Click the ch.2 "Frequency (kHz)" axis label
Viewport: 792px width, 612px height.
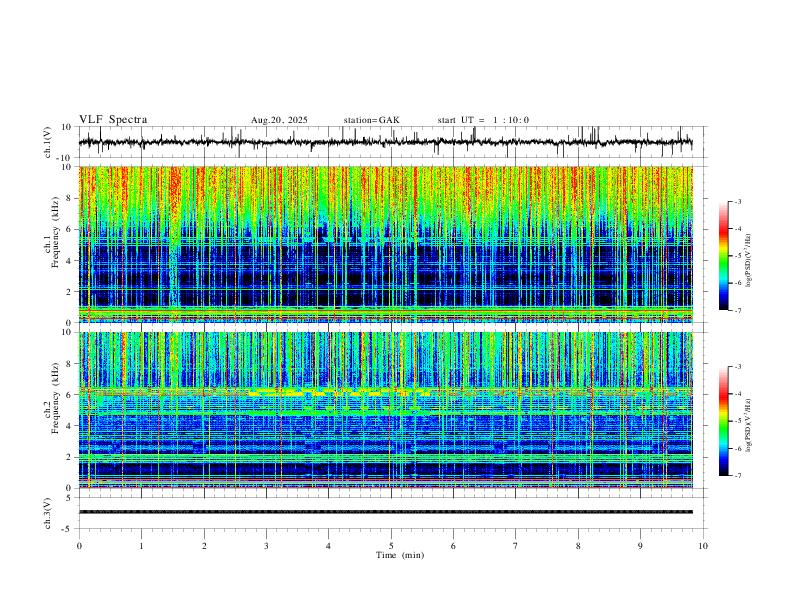point(55,398)
